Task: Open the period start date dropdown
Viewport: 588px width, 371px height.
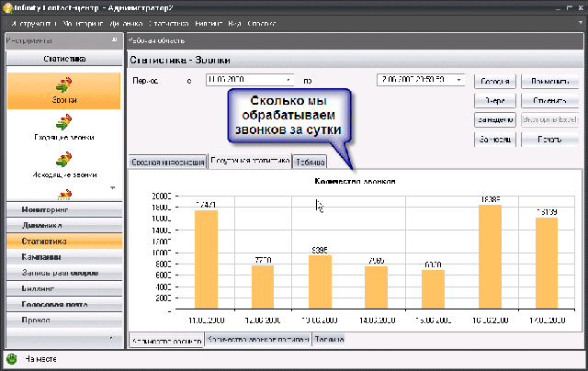Action: (x=288, y=80)
